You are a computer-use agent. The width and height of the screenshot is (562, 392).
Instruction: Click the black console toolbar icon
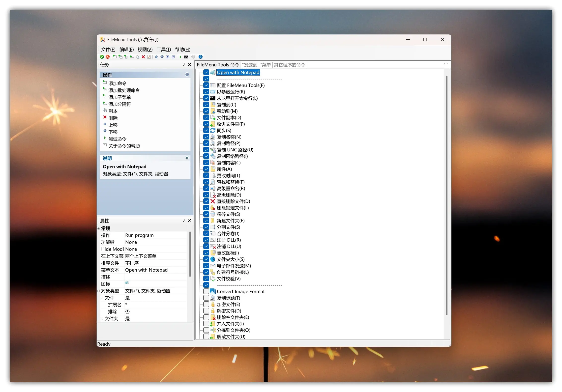point(186,57)
